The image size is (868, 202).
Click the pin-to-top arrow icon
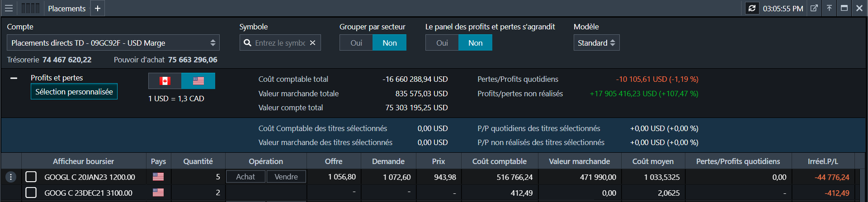click(x=829, y=8)
